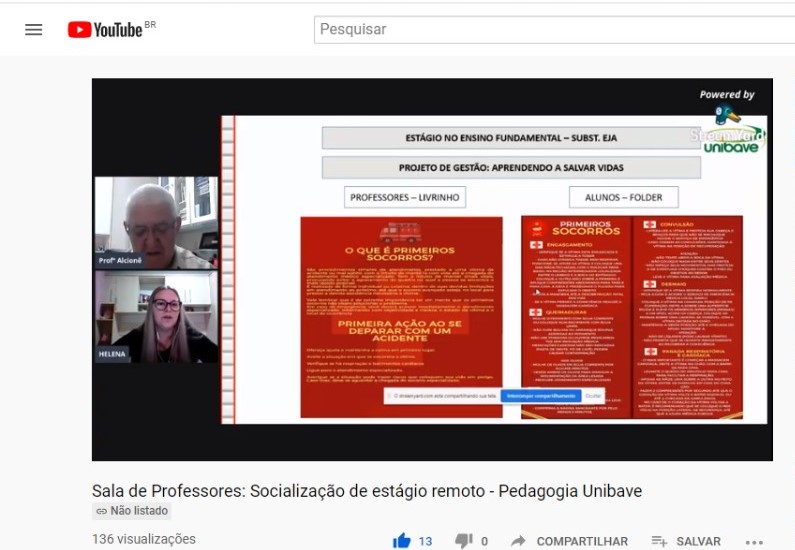This screenshot has width=795, height=550.
Task: Click the ALUNOS – FOLDER label box
Action: (x=623, y=197)
